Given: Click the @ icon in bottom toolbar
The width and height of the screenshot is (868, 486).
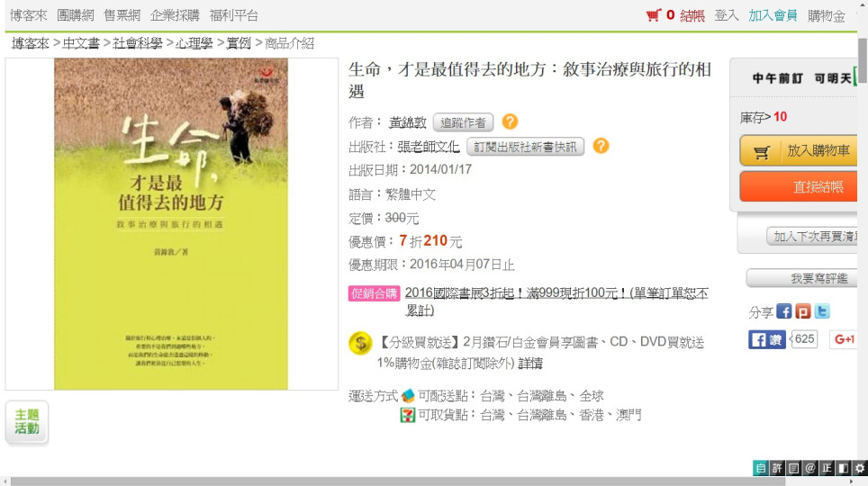Looking at the screenshot, I should pos(810,468).
